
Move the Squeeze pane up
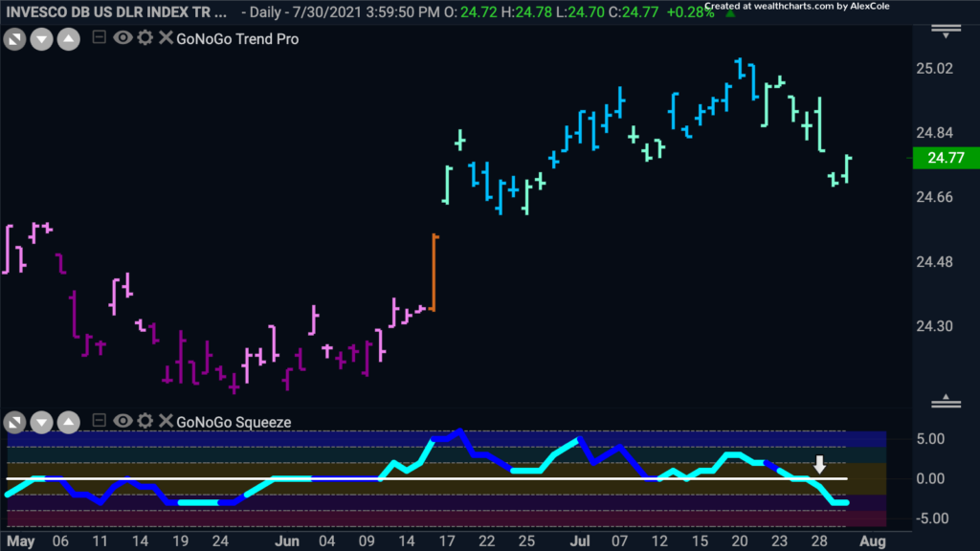(68, 423)
